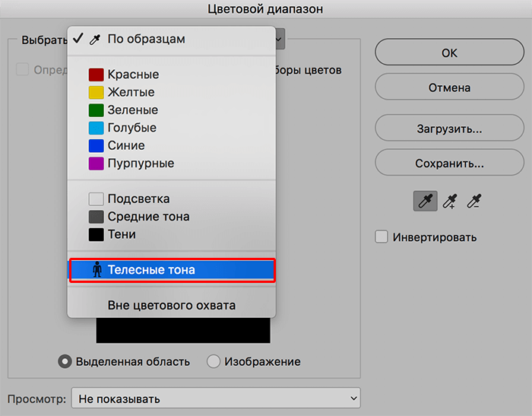Select the add-to-sample eyedropper
This screenshot has width=532, height=416.
(450, 201)
